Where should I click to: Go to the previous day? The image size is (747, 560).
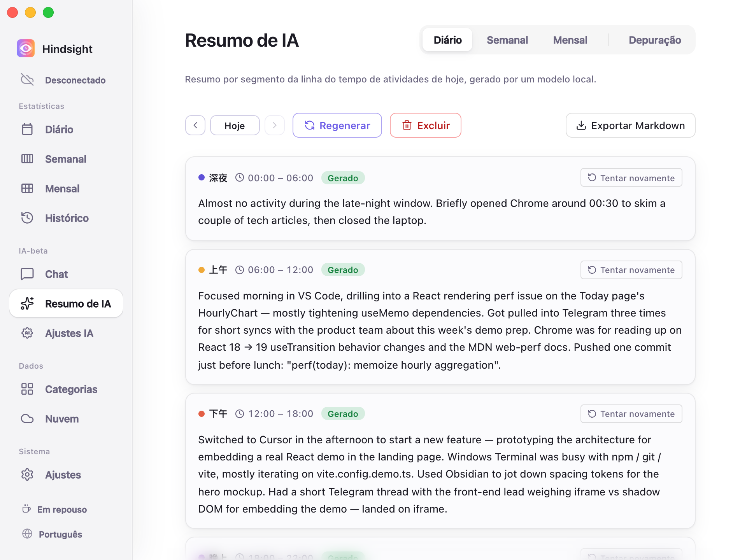coord(195,125)
